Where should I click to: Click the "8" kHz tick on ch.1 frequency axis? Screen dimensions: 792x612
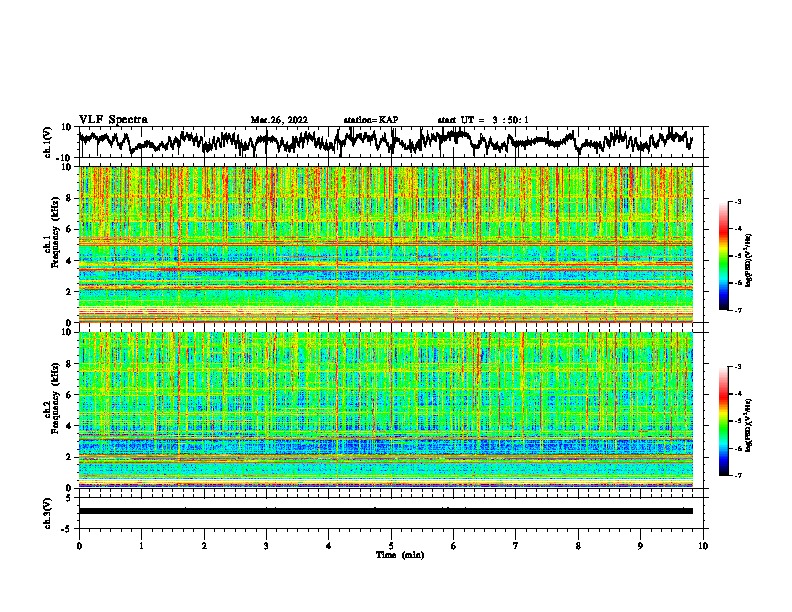click(x=69, y=198)
